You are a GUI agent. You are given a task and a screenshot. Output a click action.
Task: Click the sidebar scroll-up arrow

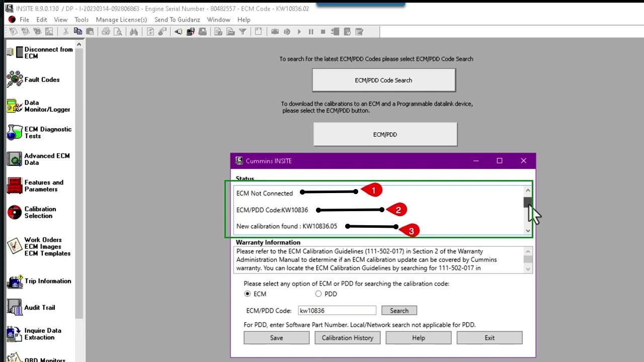coord(79,45)
